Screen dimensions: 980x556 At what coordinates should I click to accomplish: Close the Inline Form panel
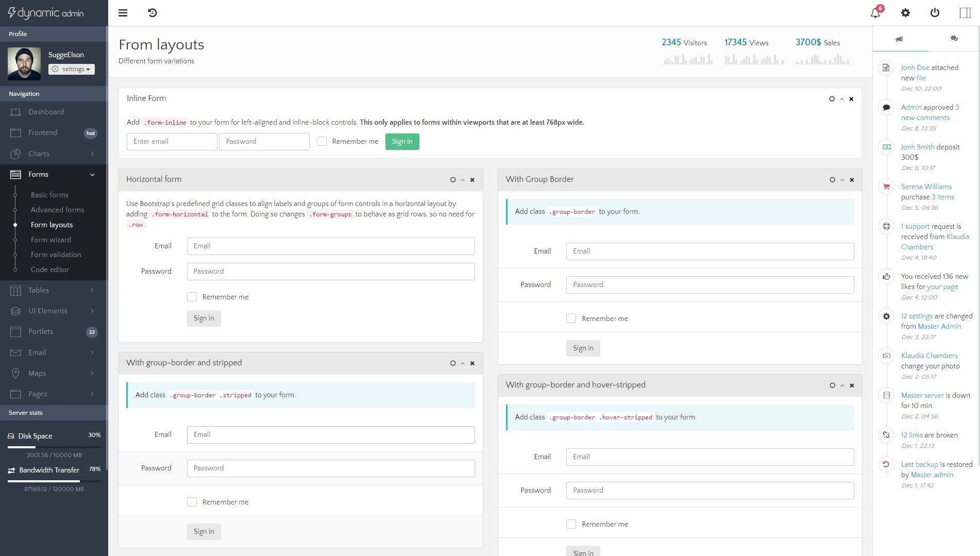(x=851, y=99)
